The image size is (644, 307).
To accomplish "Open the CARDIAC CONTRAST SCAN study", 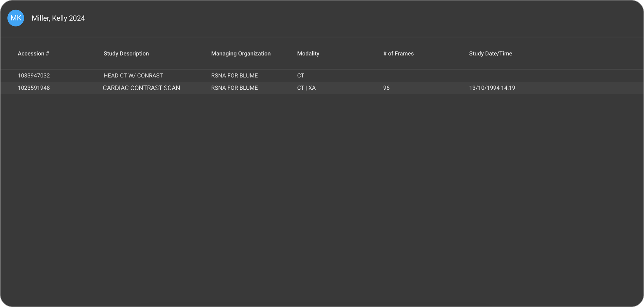I will [x=141, y=88].
